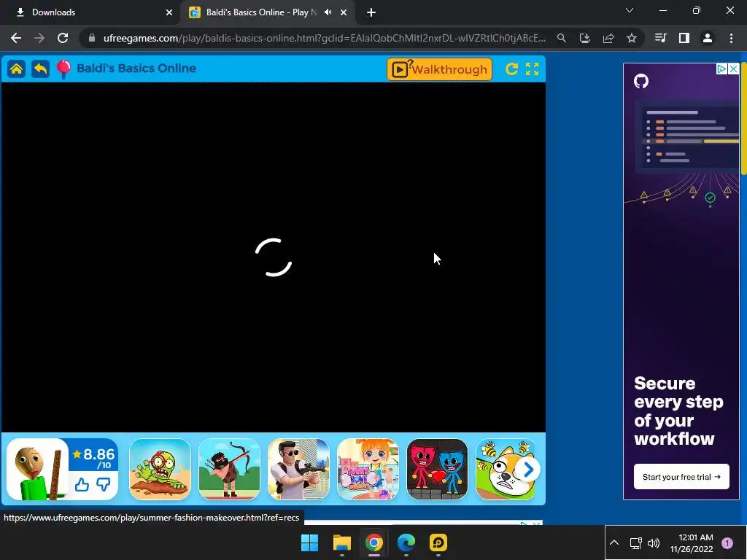Open the Chrome profile icon
This screenshot has width=747, height=560.
coord(708,38)
